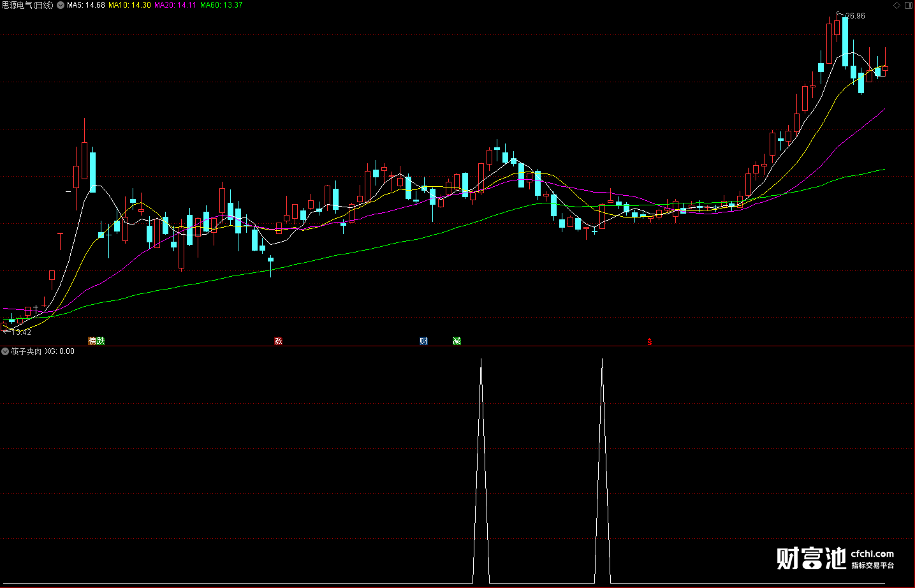This screenshot has height=588, width=915.
Task: Expand the 筷子夹肉 indicator dropdown arrow
Action: tap(5, 351)
